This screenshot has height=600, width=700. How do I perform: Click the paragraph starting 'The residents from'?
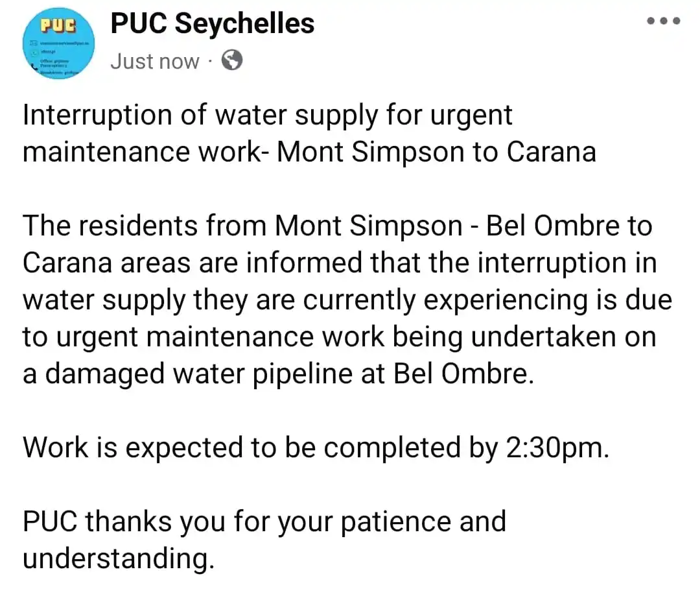pos(347,299)
